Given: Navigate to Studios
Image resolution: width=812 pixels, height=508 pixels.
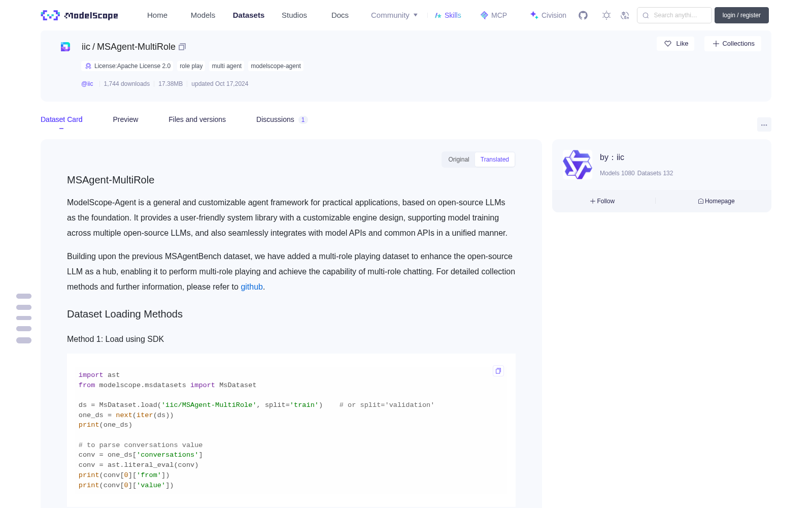Looking at the screenshot, I should tap(294, 15).
